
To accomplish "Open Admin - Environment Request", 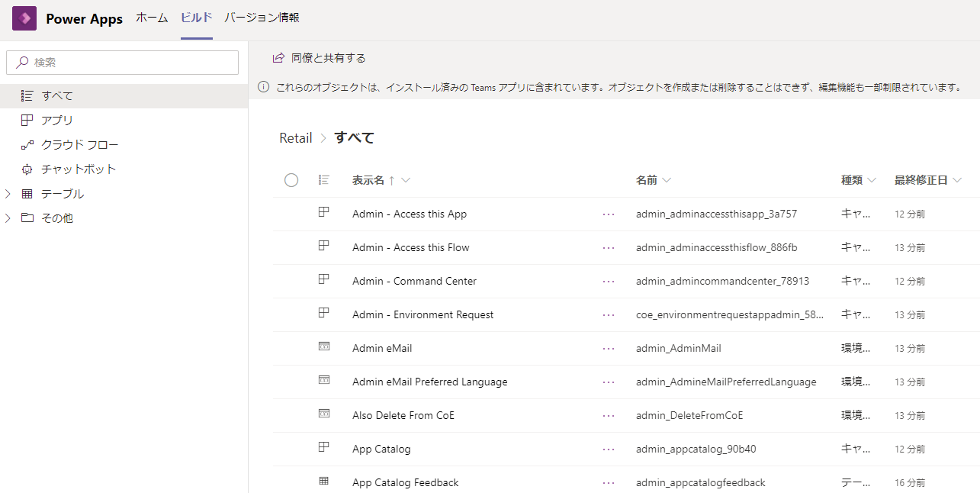I will [423, 315].
